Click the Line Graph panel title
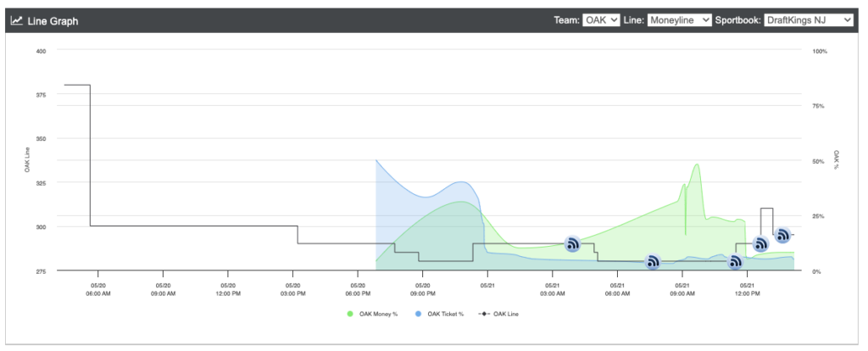Viewport: 868px width, 351px height. pos(53,21)
